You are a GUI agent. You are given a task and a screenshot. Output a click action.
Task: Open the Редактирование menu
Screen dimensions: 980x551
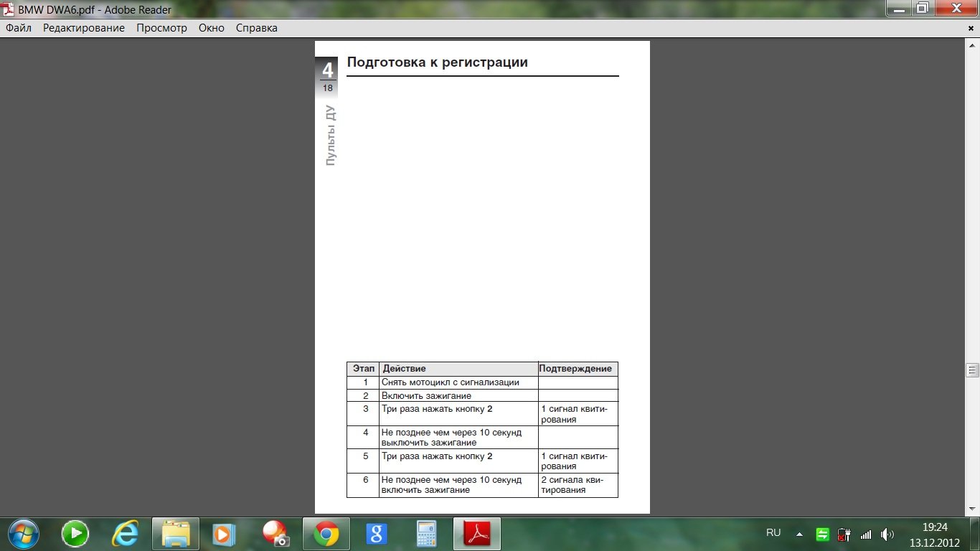point(83,28)
